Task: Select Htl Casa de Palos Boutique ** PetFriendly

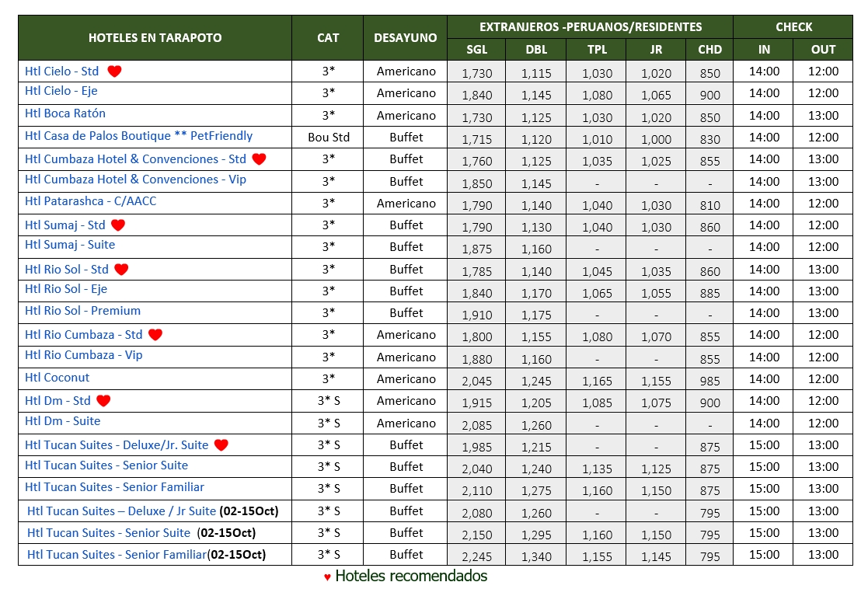Action: point(139,136)
